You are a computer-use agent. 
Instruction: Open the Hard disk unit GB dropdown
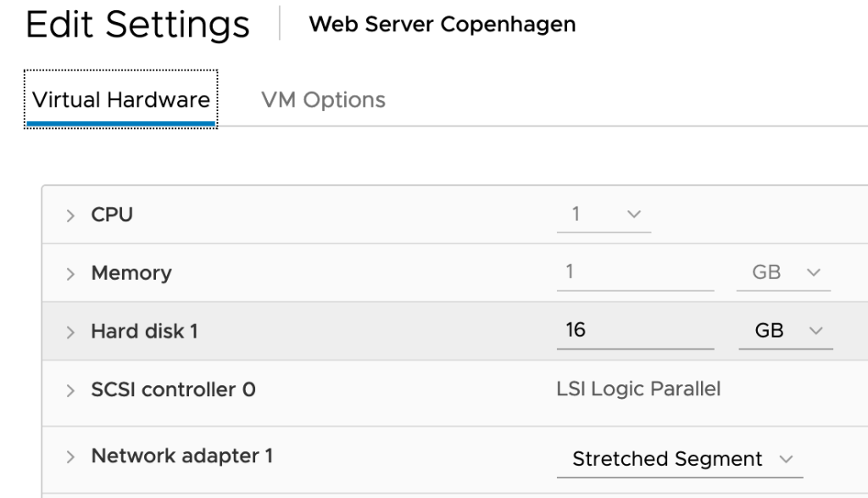[x=783, y=331]
